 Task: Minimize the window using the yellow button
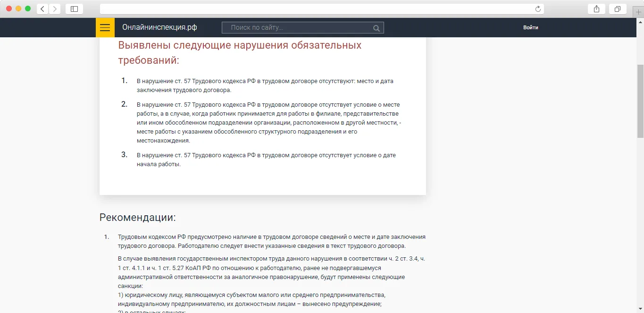pyautogui.click(x=18, y=9)
